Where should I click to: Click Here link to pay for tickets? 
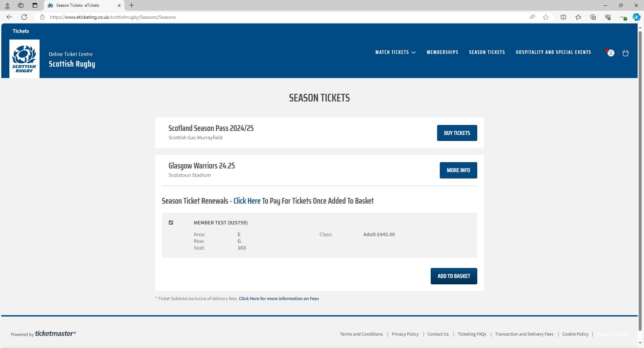[x=247, y=201]
